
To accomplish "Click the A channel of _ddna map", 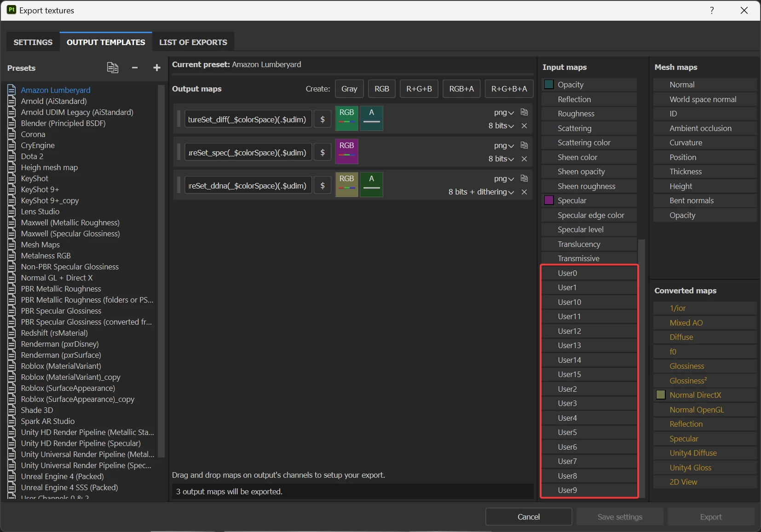I will (371, 184).
